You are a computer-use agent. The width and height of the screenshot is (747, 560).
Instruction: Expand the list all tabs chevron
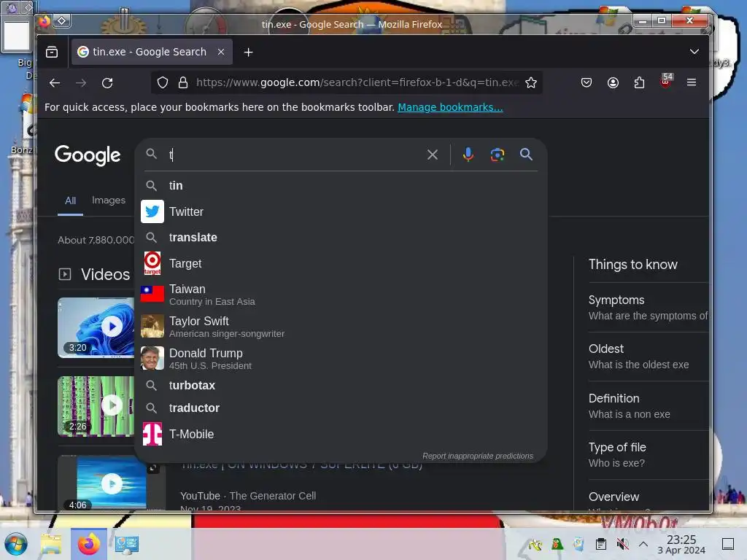(694, 52)
